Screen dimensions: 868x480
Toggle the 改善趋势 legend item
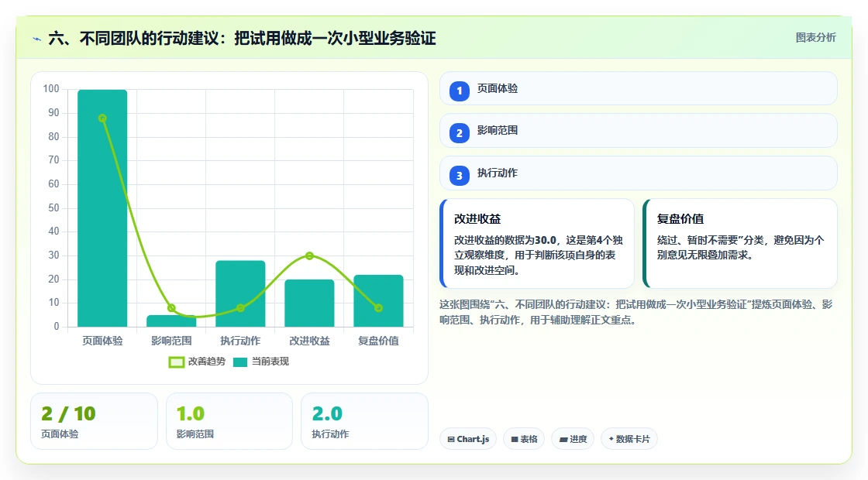[197, 362]
